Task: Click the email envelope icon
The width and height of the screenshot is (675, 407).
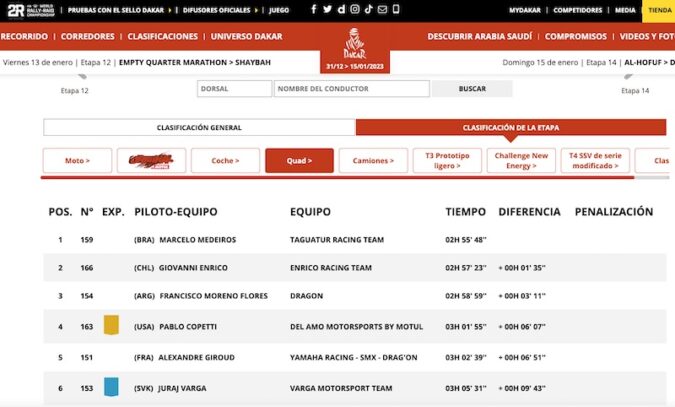Action: coord(382,9)
